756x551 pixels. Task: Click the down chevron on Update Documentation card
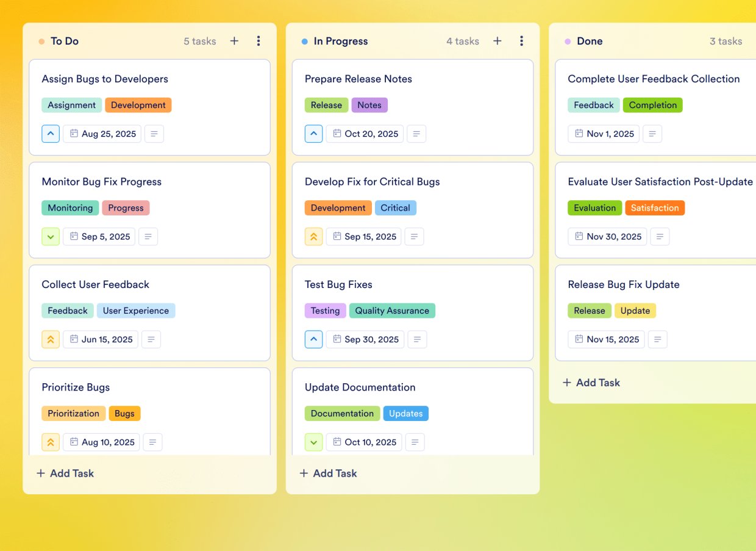point(313,442)
